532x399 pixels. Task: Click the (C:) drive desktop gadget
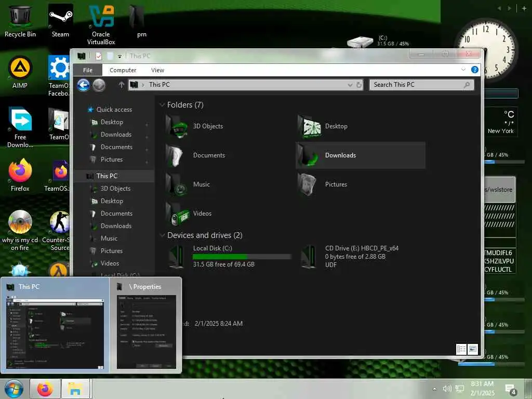point(377,42)
